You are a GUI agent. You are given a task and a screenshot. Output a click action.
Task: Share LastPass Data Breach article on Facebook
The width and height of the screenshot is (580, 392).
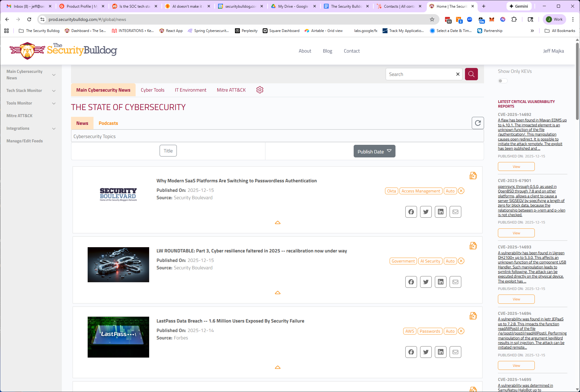411,352
